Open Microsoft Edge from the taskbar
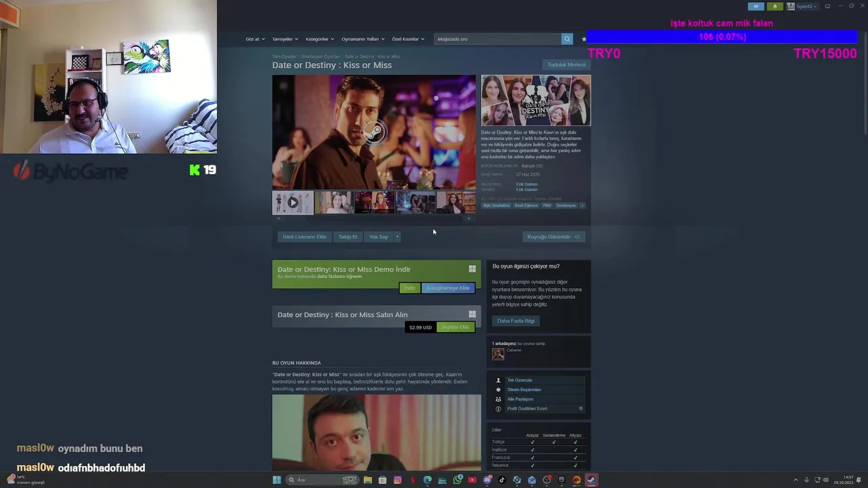 [427, 480]
